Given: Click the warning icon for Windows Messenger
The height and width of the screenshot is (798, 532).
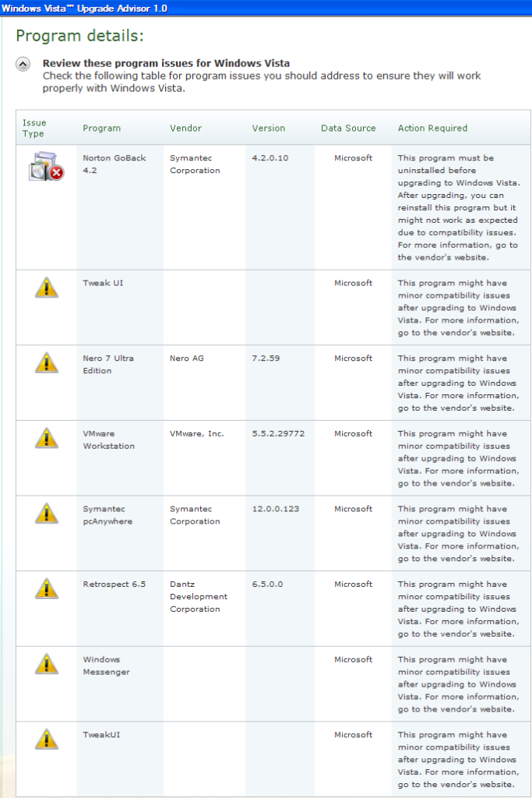Looking at the screenshot, I should pos(46,664).
